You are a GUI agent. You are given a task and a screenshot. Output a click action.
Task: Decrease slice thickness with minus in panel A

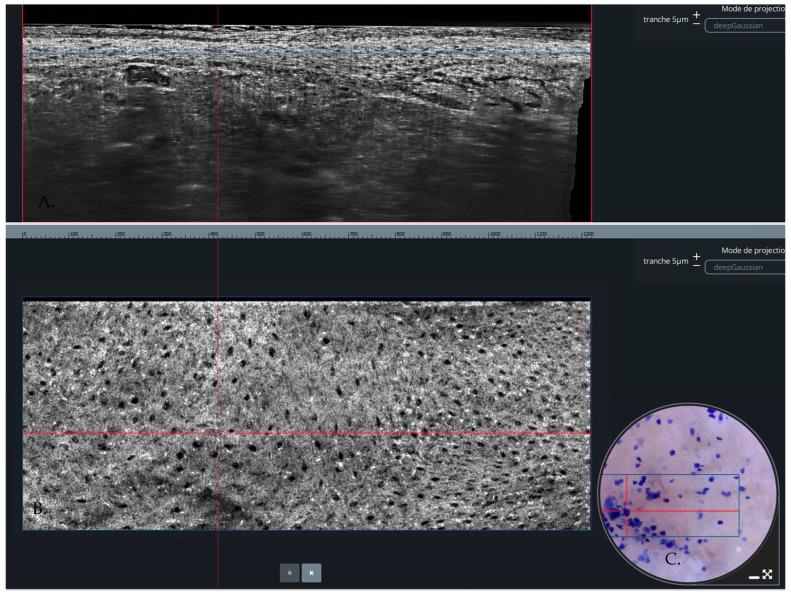tap(696, 25)
